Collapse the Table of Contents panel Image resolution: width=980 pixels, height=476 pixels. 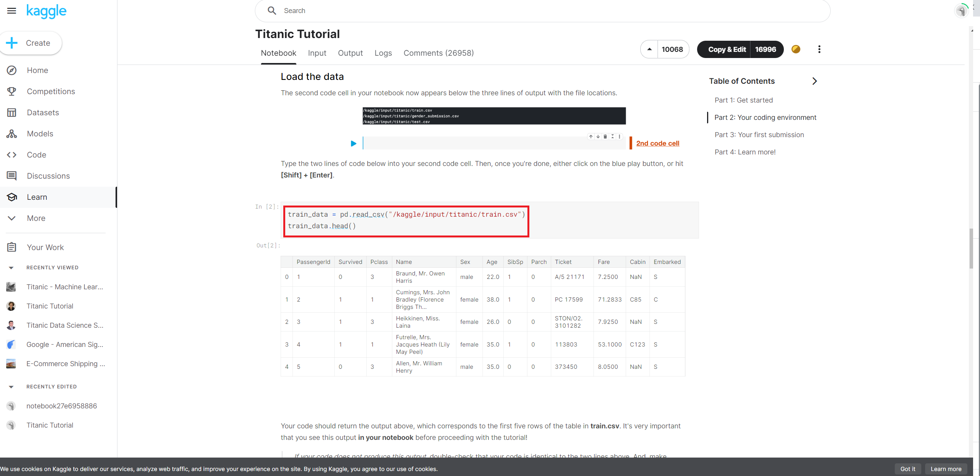815,81
